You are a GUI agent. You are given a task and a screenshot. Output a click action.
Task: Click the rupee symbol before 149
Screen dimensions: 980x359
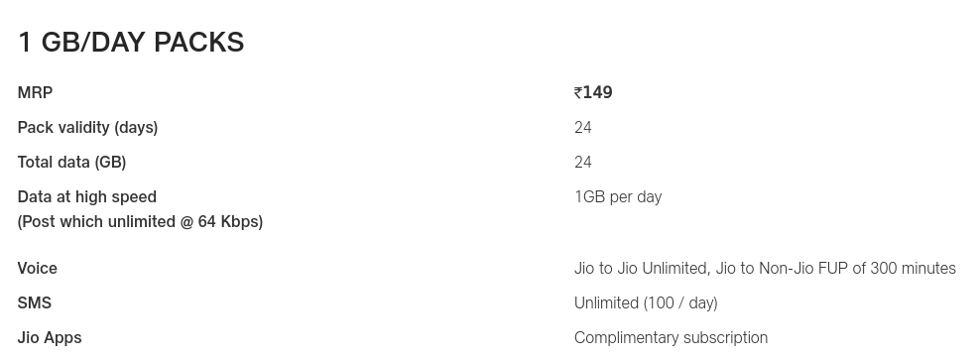click(578, 93)
